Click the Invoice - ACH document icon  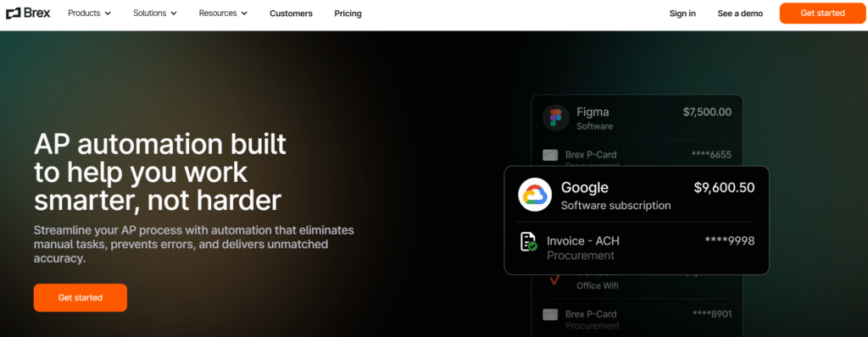point(529,242)
